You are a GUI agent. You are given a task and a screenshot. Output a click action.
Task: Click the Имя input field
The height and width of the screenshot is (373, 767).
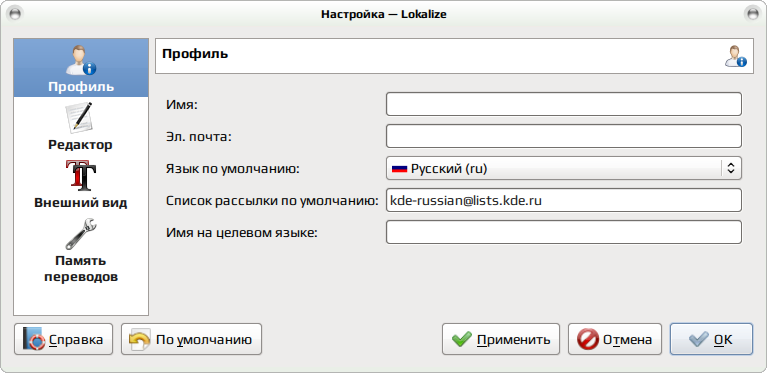[564, 104]
